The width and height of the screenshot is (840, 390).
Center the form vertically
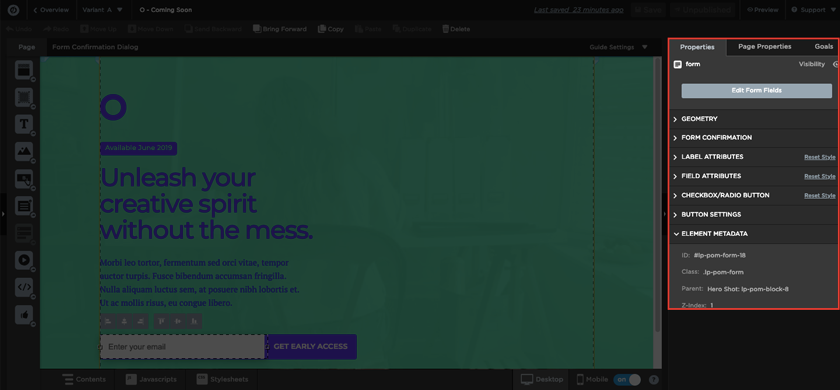point(178,321)
